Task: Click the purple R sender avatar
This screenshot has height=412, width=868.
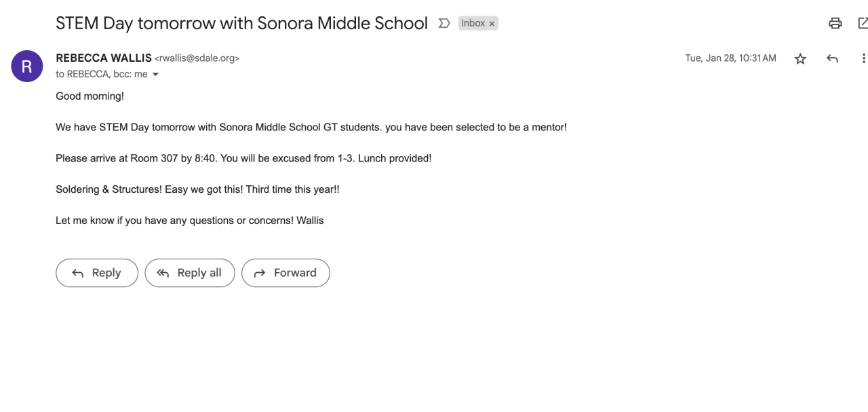Action: point(27,67)
